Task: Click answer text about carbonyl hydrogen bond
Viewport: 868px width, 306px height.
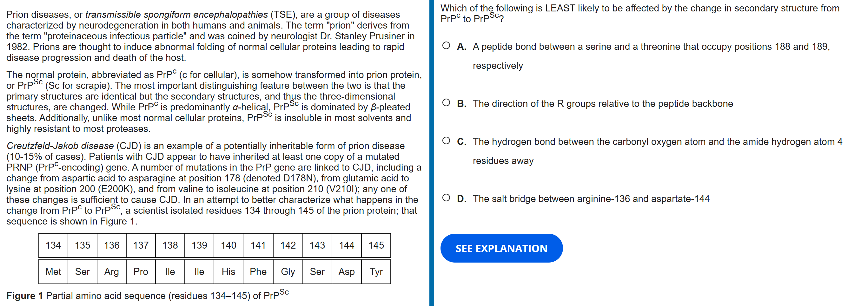Action: click(657, 142)
